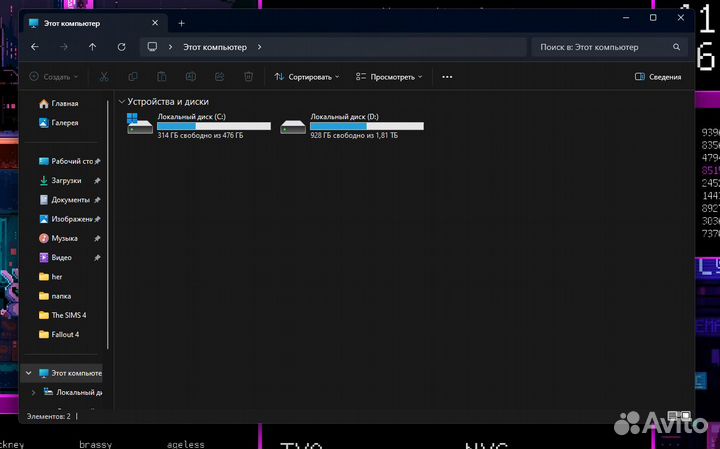
Task: Open the three-dots more options menu
Action: pyautogui.click(x=447, y=77)
